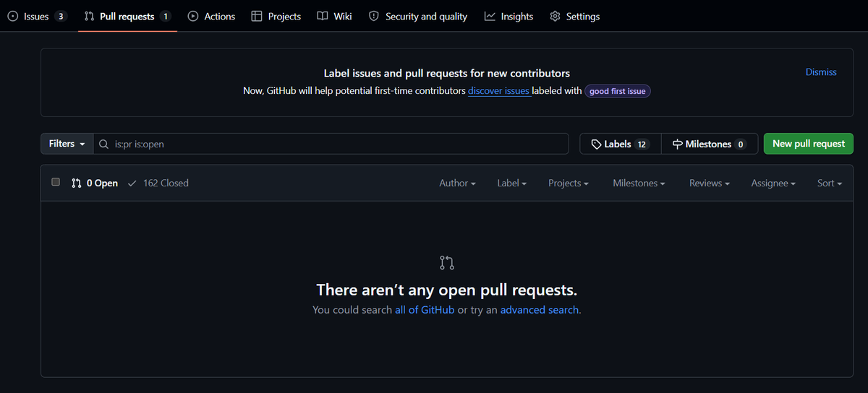Show the 0 Open pull requests
This screenshot has width=868, height=393.
pos(95,183)
